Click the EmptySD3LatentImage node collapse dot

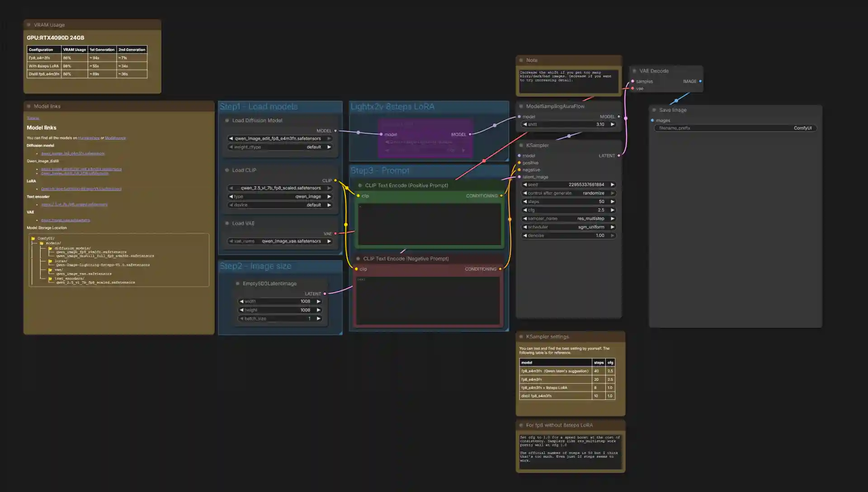coord(237,284)
